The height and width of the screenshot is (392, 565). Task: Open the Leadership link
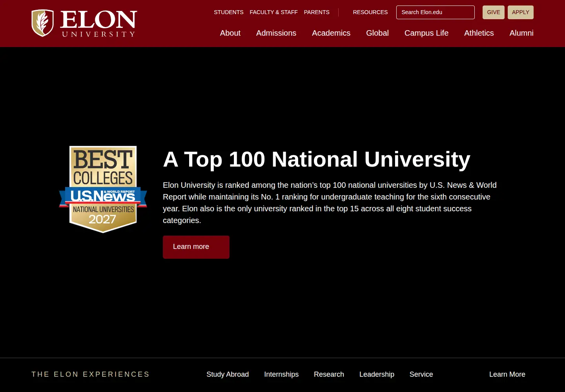[x=377, y=374]
